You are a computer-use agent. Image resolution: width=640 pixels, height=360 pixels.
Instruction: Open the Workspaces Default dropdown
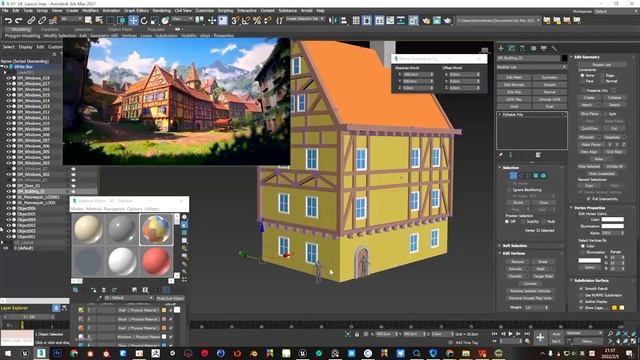click(615, 11)
